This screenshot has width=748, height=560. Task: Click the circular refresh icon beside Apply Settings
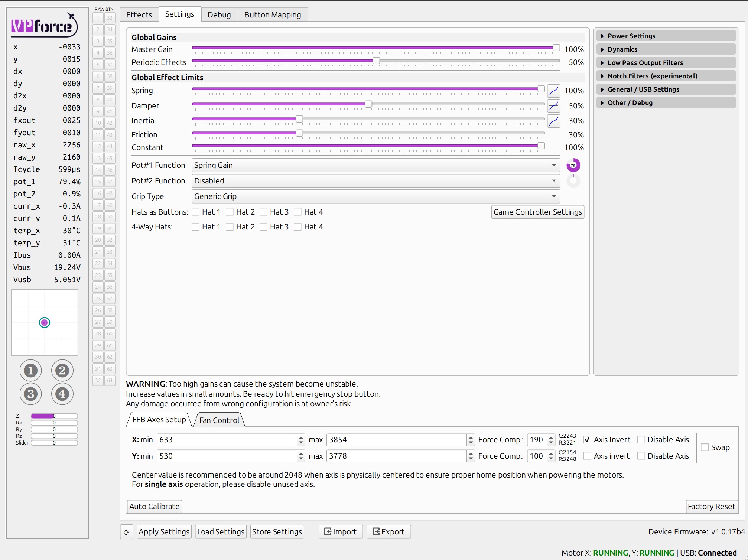[126, 532]
